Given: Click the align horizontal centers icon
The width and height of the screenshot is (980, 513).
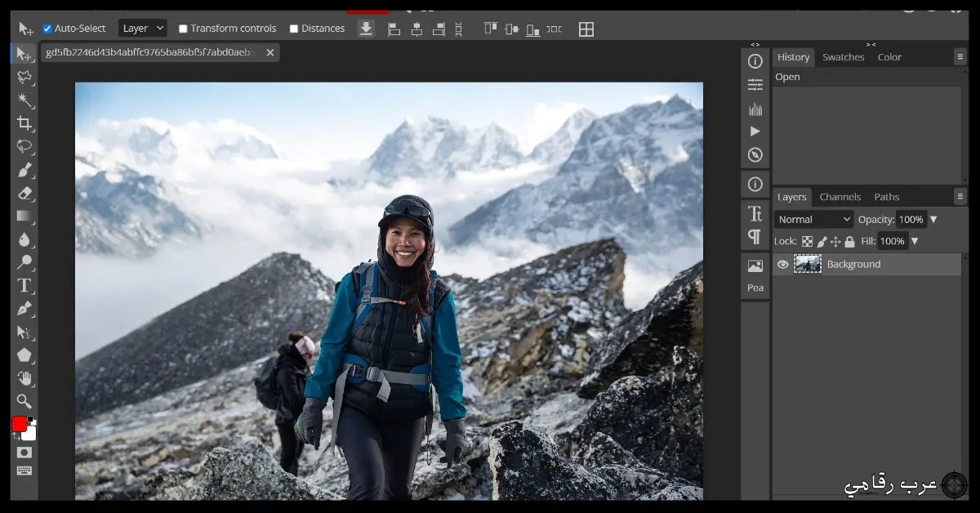Looking at the screenshot, I should 416,29.
